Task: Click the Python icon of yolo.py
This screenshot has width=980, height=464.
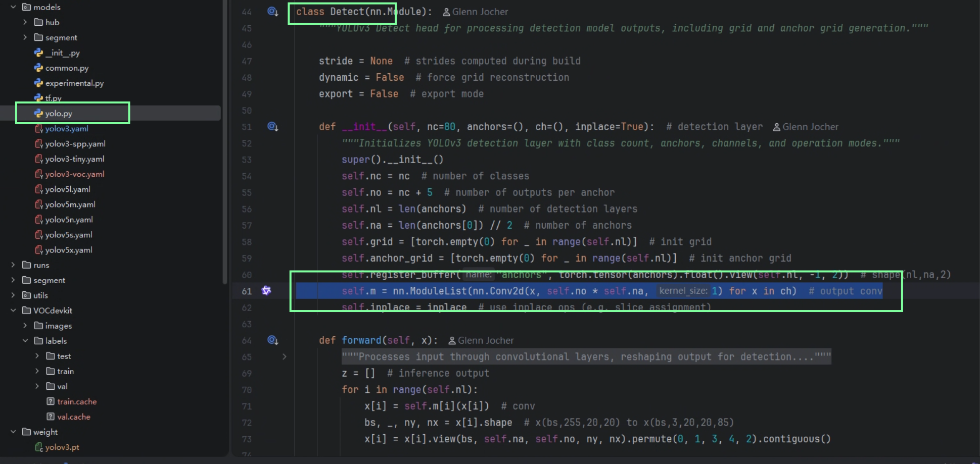Action: coord(38,114)
